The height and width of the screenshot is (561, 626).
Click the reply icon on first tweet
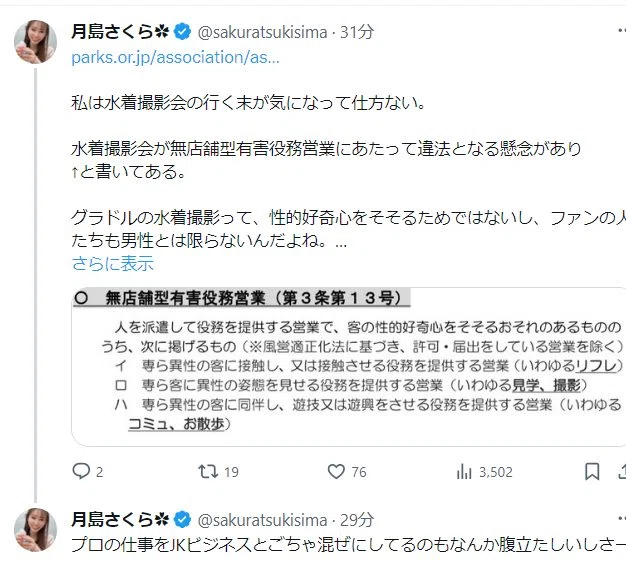coord(81,472)
